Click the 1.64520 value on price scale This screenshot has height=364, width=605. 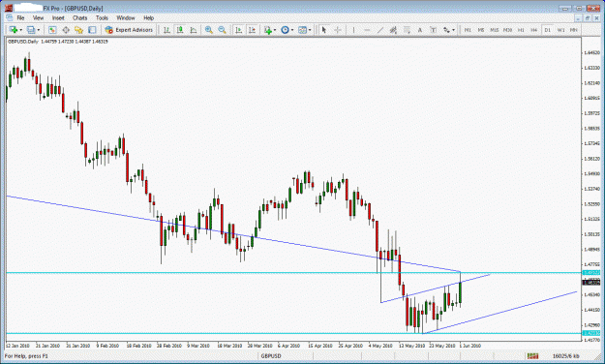591,52
